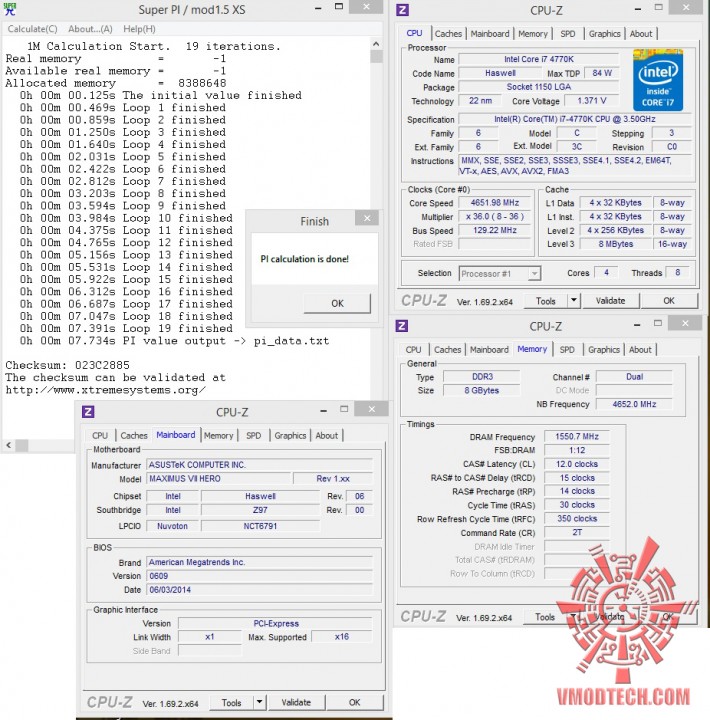Screen dimensions: 710x720
Task: Switch to CPU tab in Memory window
Action: (413, 349)
